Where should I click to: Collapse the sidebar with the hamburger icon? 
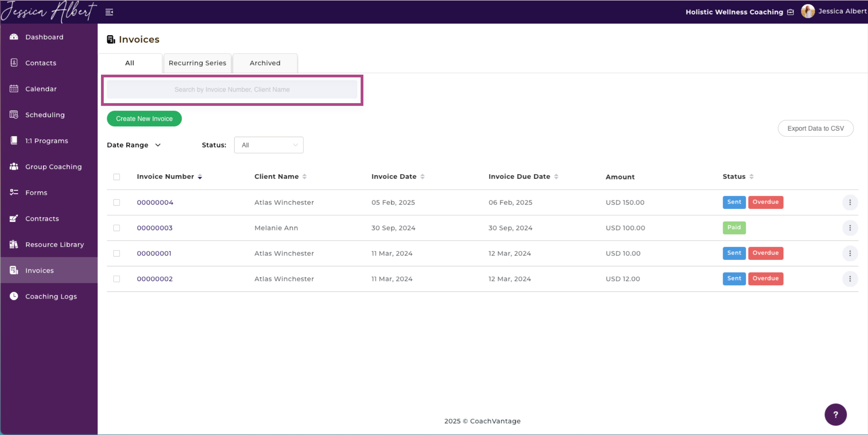pyautogui.click(x=109, y=12)
